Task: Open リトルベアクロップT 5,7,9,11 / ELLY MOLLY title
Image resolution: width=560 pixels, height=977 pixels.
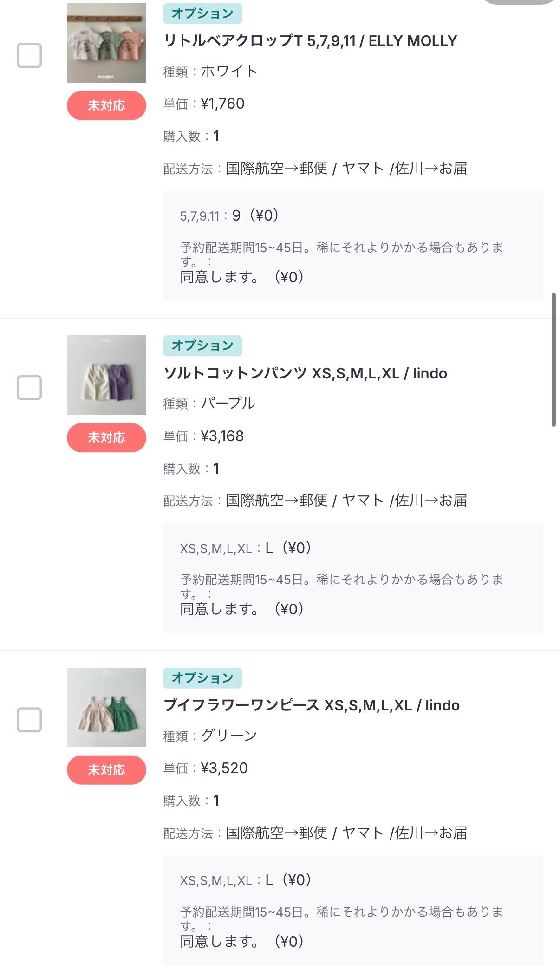Action: (x=310, y=41)
